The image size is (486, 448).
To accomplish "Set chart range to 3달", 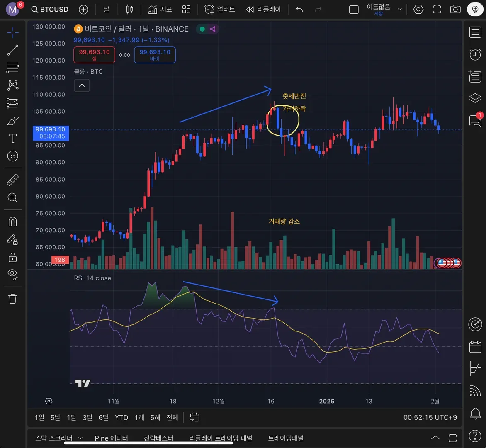I will [x=87, y=418].
